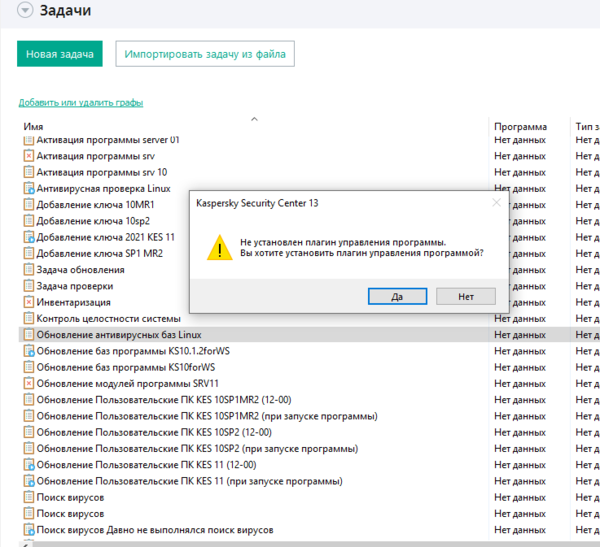Click the icon beside Задача обновления
600x547 pixels.
(28, 270)
